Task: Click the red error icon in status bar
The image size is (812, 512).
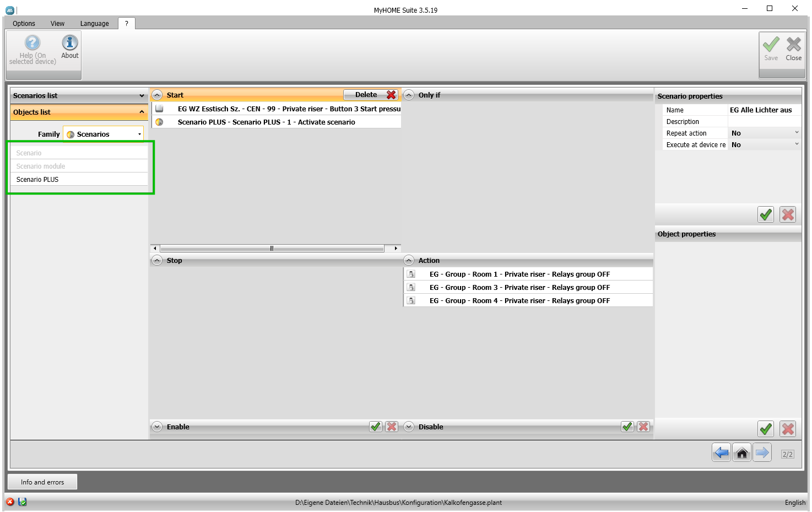Action: click(10, 502)
